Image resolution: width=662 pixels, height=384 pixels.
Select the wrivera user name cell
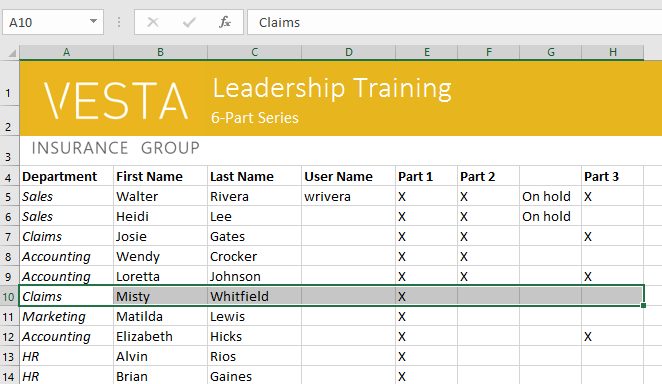point(349,197)
